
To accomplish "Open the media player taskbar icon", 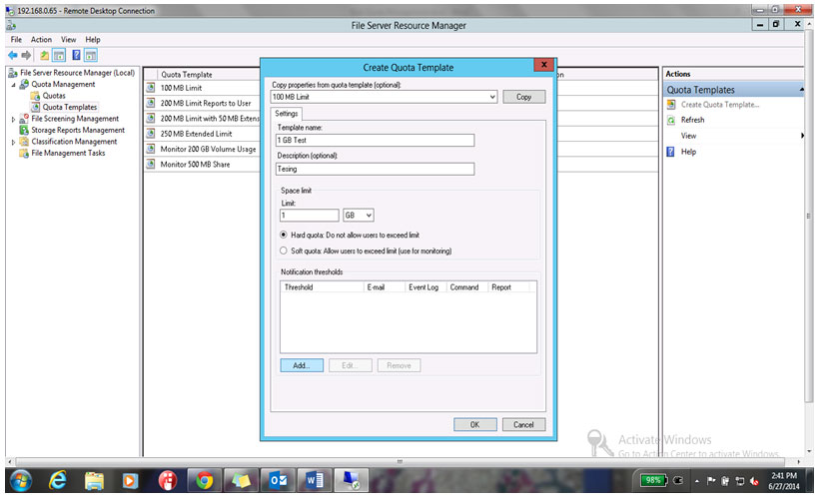I will [130, 480].
